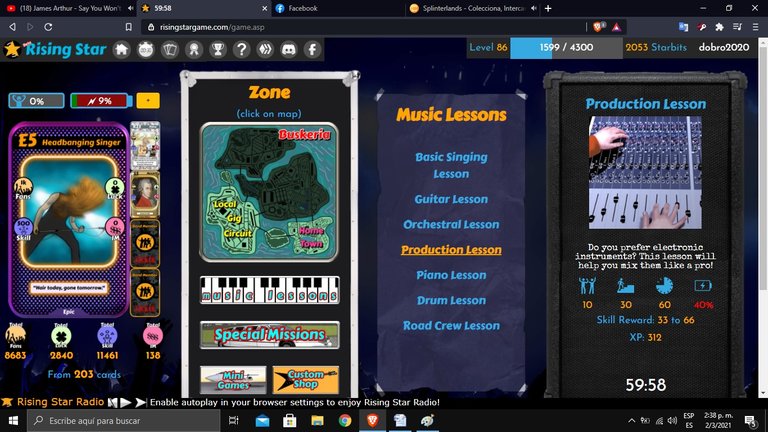This screenshot has height=432, width=768.
Task: Click the Buskeria zone label on map
Action: pyautogui.click(x=305, y=134)
